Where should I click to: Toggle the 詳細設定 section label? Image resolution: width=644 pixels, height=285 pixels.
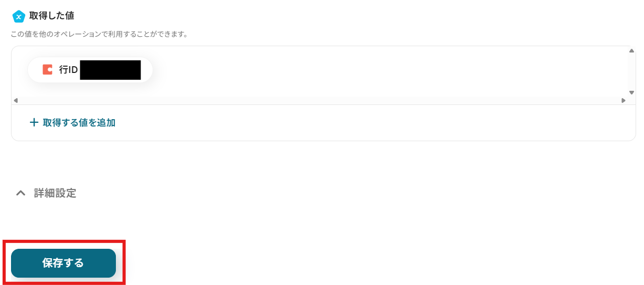click(55, 193)
